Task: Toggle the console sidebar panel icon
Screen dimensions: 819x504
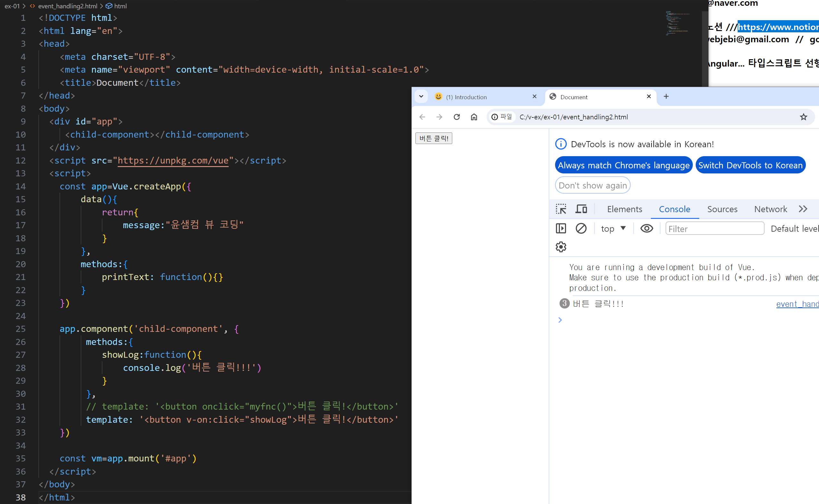Action: [x=561, y=229]
